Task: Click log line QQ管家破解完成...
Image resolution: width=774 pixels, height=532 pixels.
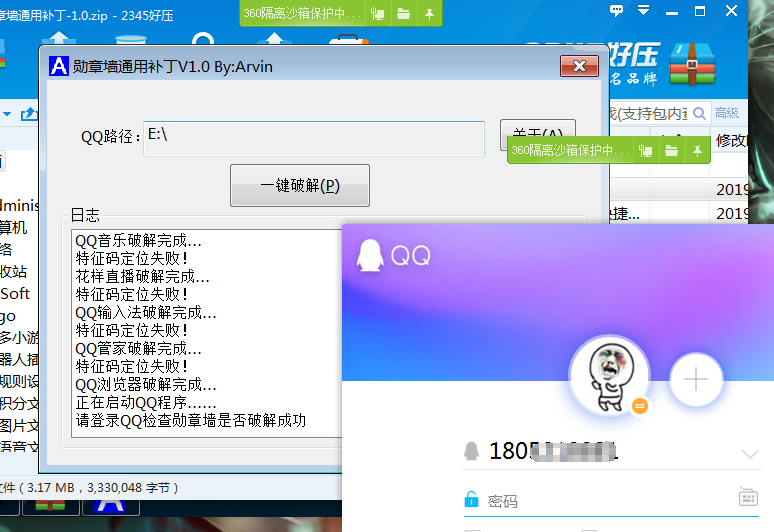Action: 138,348
